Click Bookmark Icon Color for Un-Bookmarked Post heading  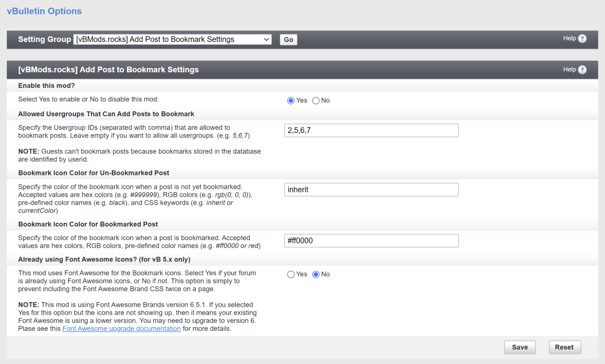point(94,173)
